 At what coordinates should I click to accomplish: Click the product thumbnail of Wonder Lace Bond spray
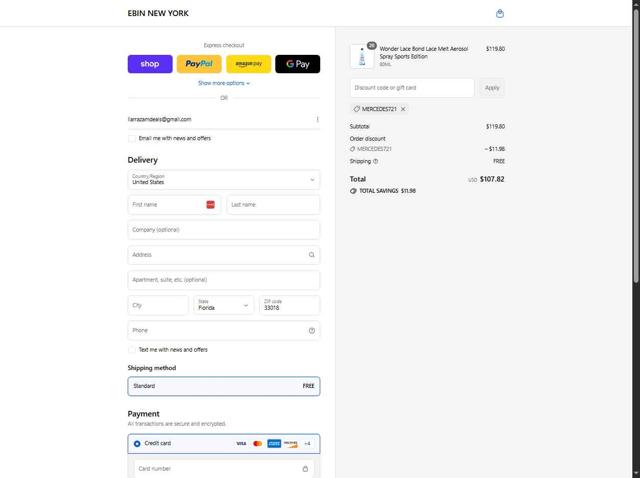[362, 56]
